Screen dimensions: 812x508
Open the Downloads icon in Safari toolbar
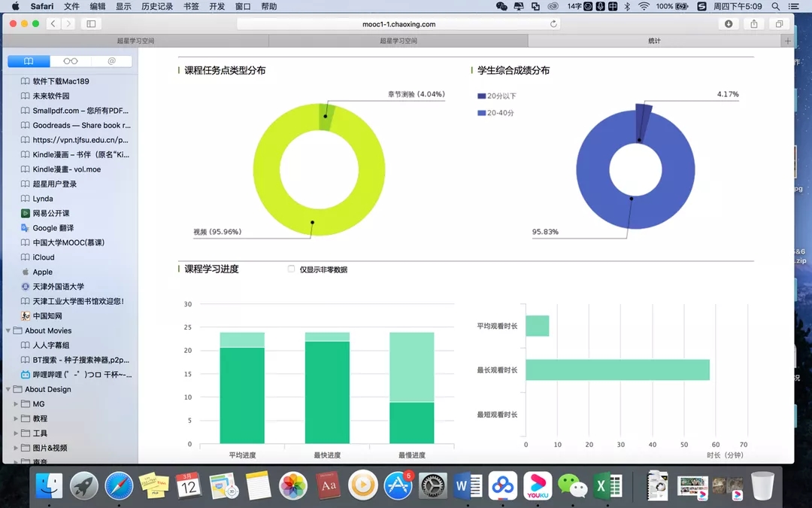[729, 24]
